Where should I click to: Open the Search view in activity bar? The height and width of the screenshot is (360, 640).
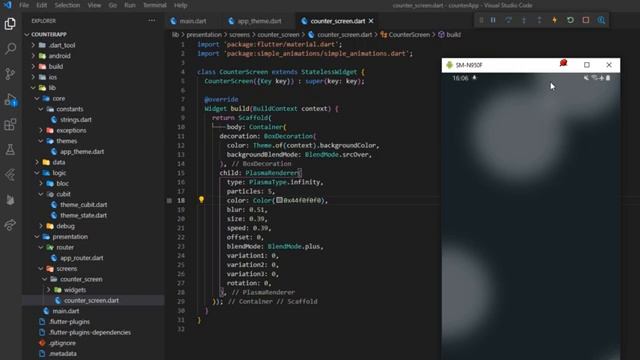10,49
